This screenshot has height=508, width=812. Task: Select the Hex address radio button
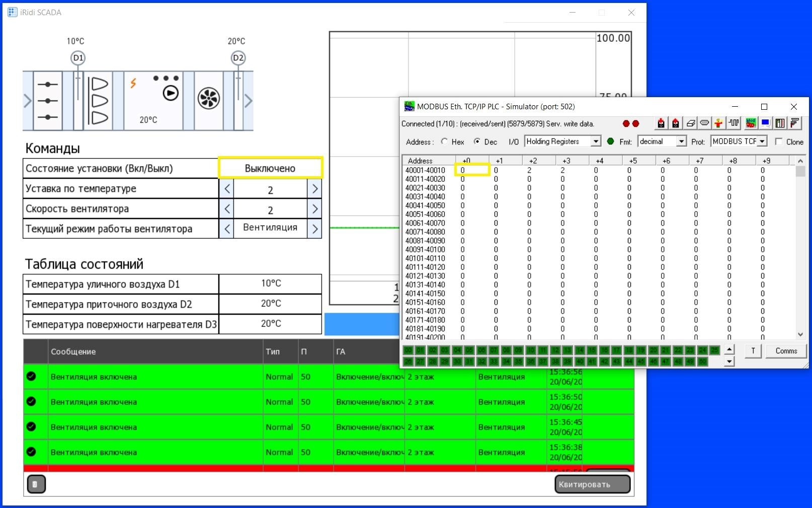point(444,142)
